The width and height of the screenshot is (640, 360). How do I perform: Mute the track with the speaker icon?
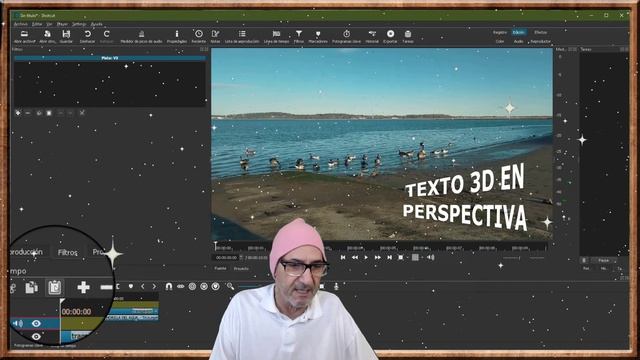[18, 324]
